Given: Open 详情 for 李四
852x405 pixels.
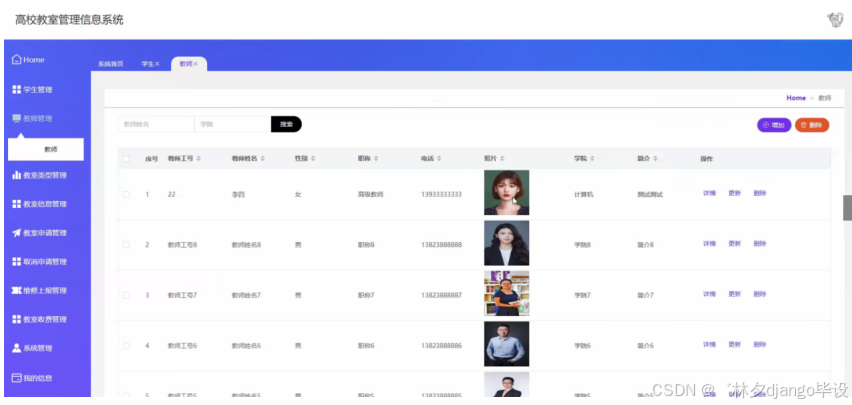Looking at the screenshot, I should pos(709,193).
